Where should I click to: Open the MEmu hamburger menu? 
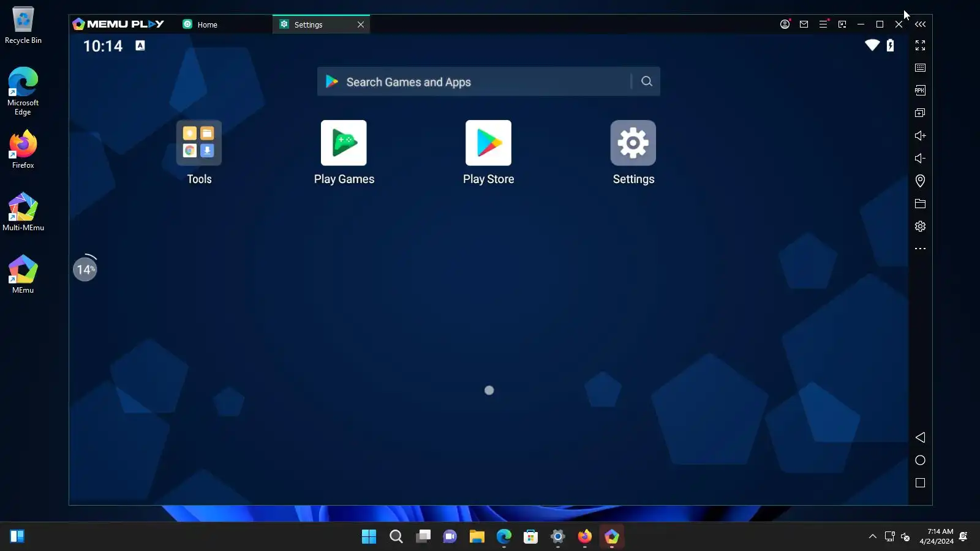tap(823, 24)
